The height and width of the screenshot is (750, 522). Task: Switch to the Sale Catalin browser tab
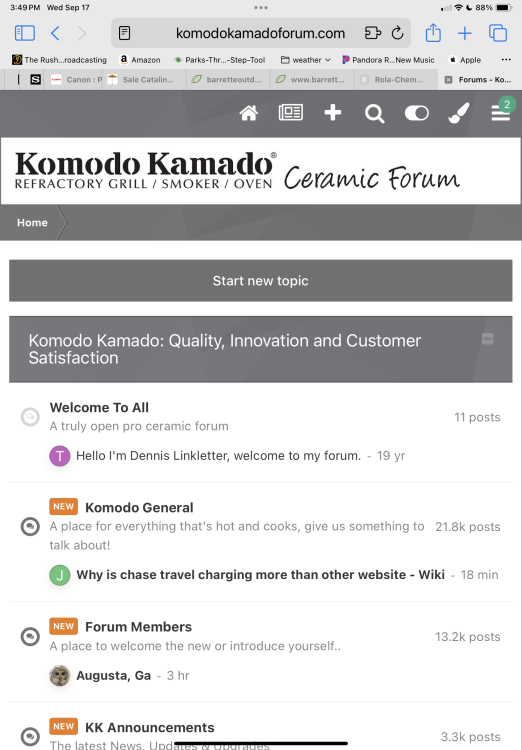pos(144,80)
